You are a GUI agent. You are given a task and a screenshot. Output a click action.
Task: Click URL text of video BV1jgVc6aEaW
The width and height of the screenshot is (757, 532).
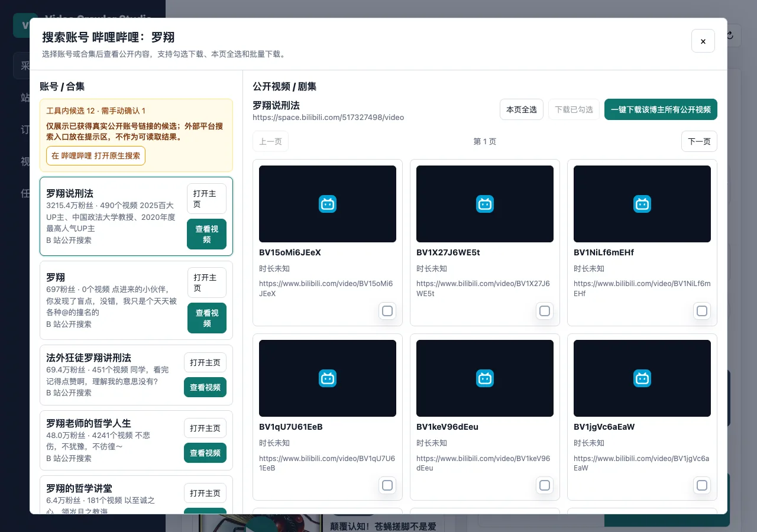point(642,463)
